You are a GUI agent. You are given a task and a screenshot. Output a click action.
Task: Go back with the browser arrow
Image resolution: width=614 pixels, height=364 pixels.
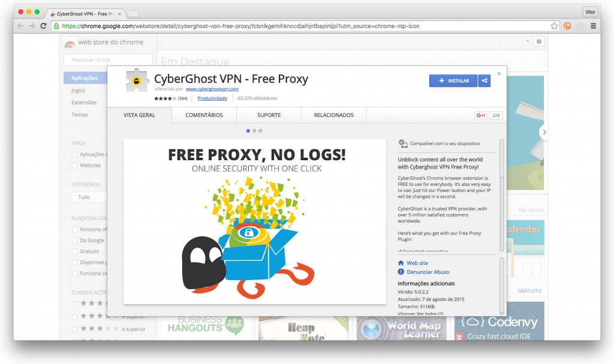(20, 26)
